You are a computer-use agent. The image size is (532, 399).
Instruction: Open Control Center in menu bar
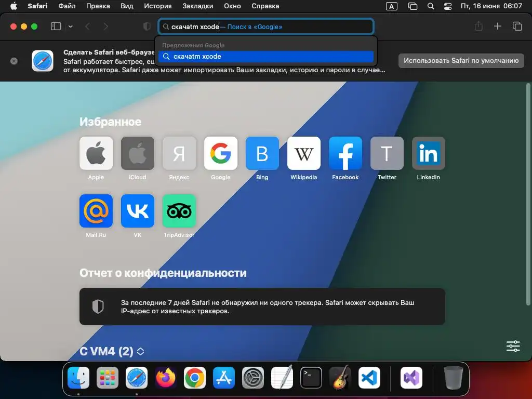448,6
